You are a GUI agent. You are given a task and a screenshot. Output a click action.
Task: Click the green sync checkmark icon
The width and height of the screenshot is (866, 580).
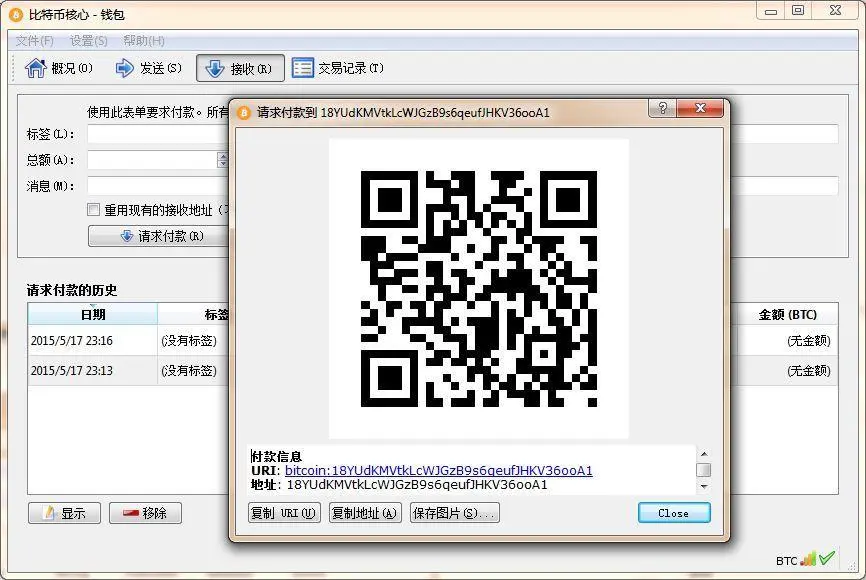(x=827, y=558)
